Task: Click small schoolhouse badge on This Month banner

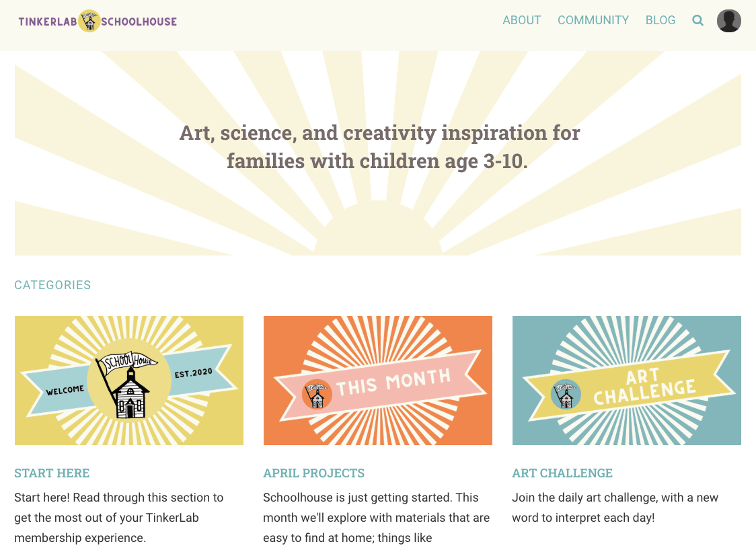Action: point(317,394)
